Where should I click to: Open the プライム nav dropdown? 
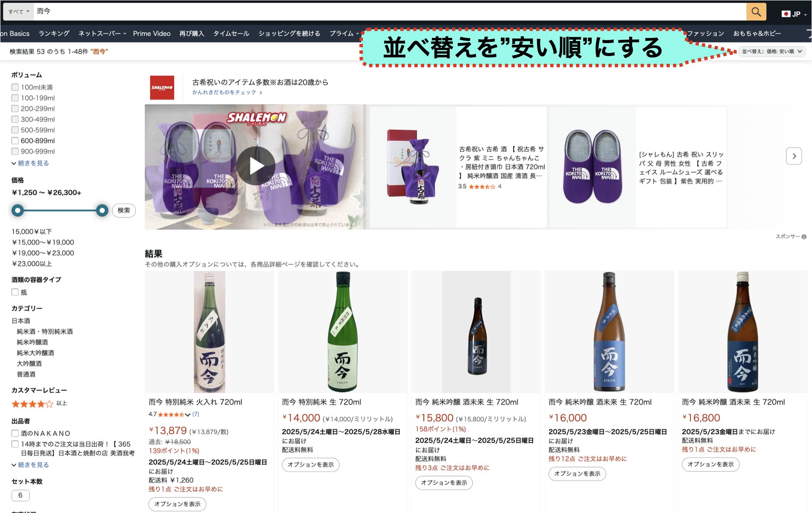coord(344,34)
